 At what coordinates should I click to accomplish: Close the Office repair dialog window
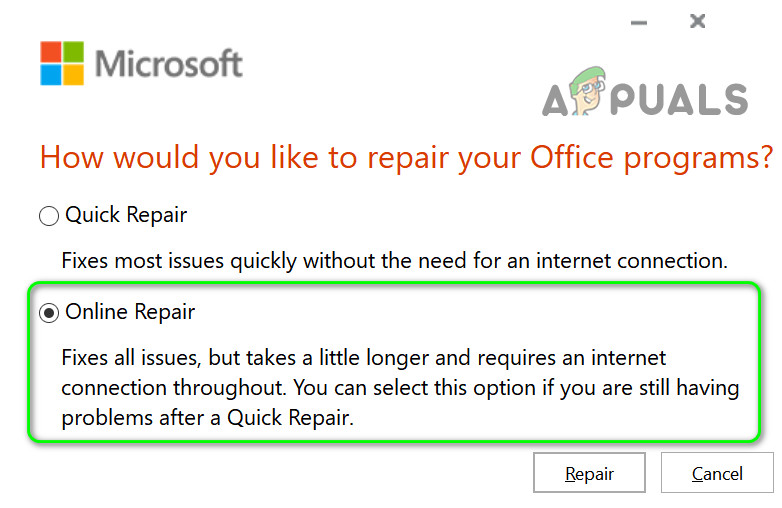pyautogui.click(x=698, y=21)
